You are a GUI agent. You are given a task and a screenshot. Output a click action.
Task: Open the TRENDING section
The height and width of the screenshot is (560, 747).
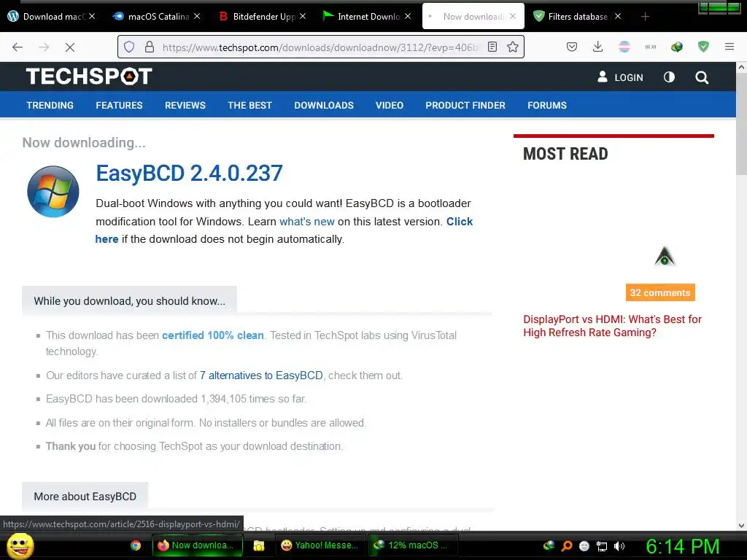click(50, 105)
